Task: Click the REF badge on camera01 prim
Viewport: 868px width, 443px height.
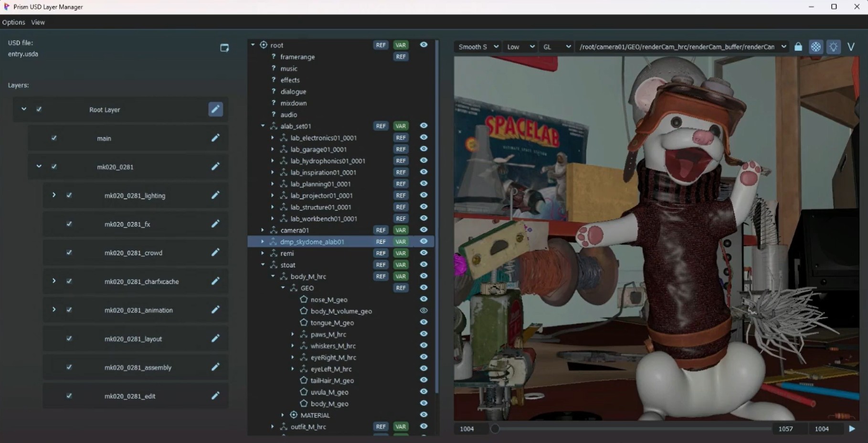Action: pyautogui.click(x=381, y=230)
